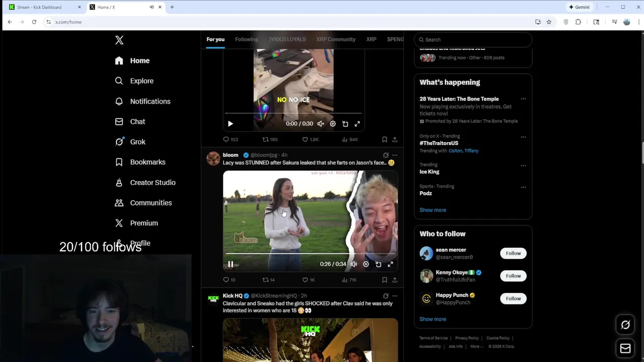Viewport: 644px width, 362px height.
Task: Open Home in the sidebar
Action: coord(132,60)
